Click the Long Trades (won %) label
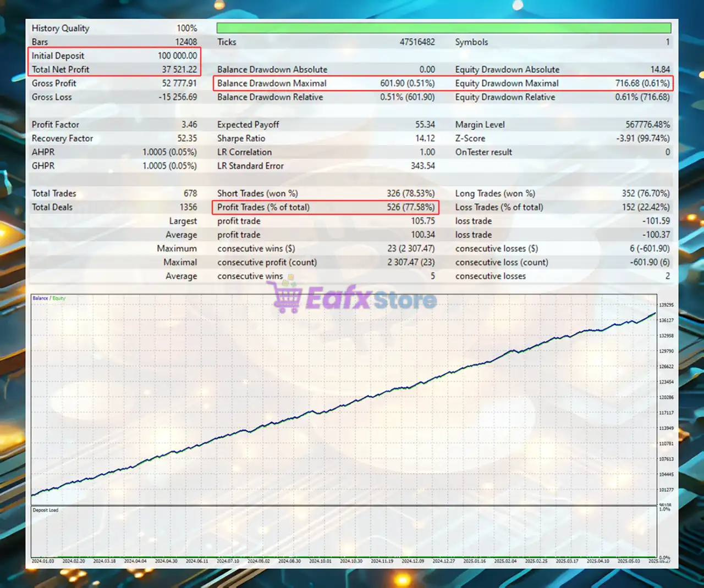The width and height of the screenshot is (704, 588). coord(494,193)
